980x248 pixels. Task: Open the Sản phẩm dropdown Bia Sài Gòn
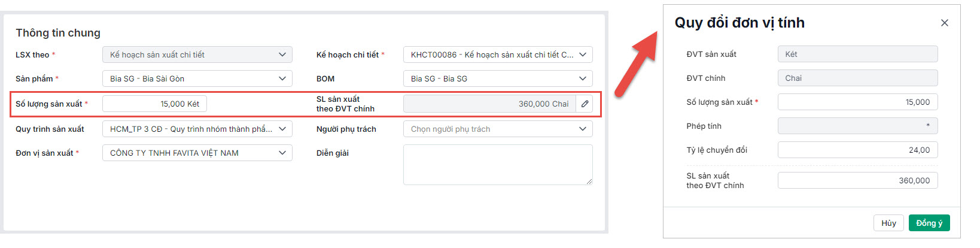tap(197, 78)
